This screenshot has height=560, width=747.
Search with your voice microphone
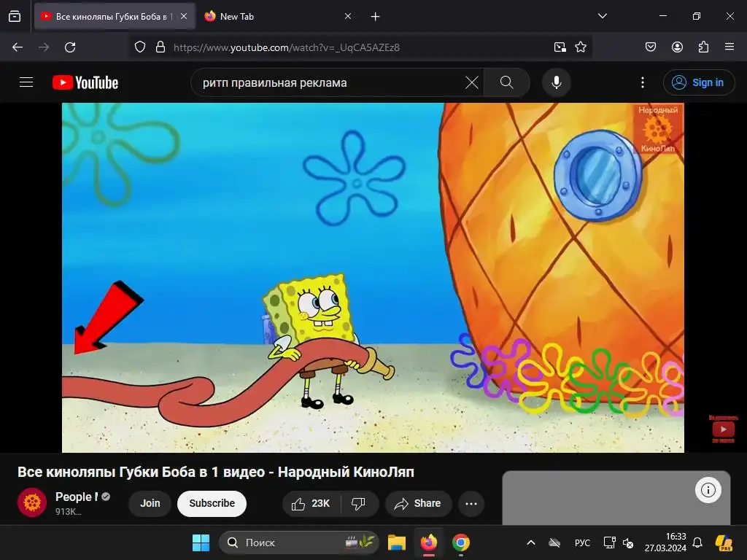556,82
